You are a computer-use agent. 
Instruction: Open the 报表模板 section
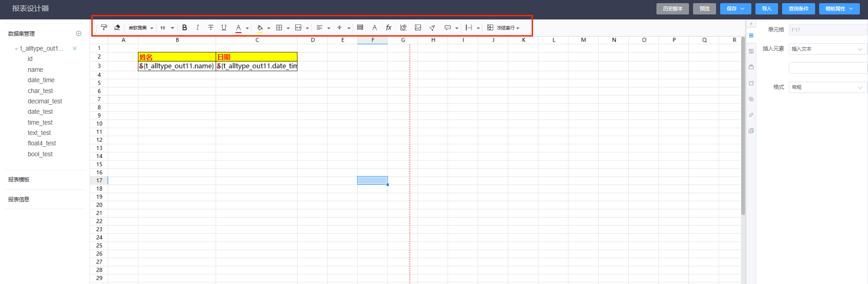click(x=19, y=180)
